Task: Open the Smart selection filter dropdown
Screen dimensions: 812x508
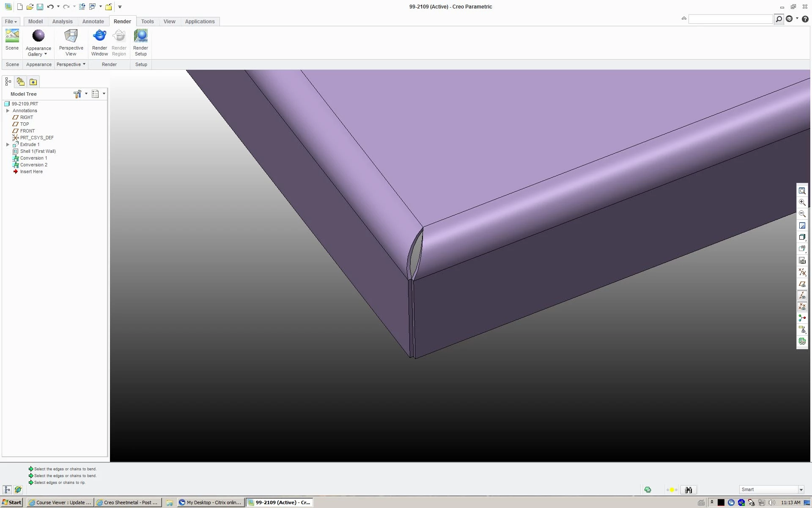Action: point(801,490)
